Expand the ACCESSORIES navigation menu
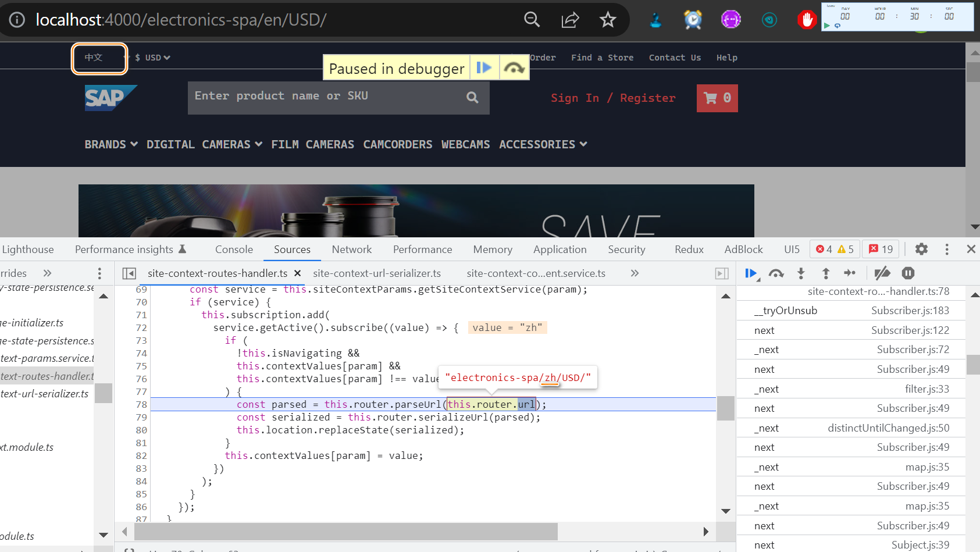The image size is (980, 552). (543, 144)
